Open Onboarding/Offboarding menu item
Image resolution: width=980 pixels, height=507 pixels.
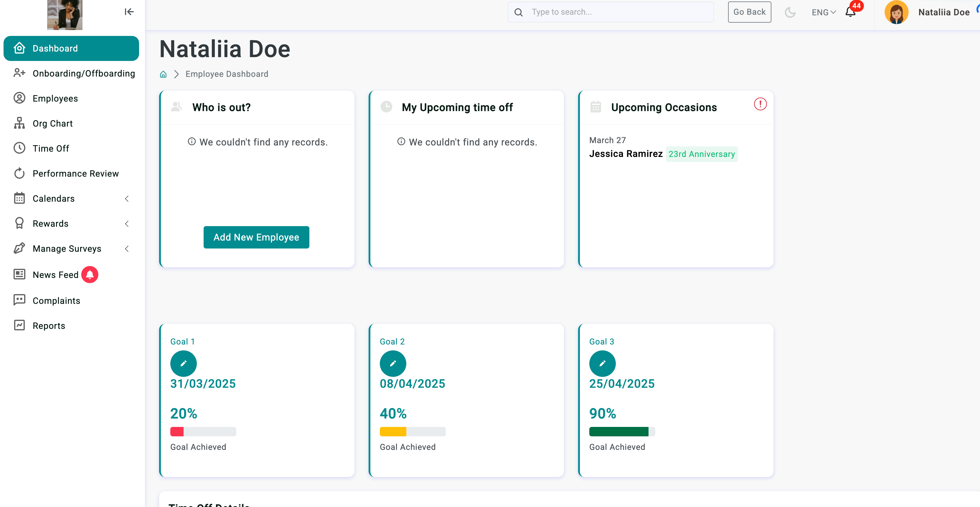pyautogui.click(x=71, y=73)
